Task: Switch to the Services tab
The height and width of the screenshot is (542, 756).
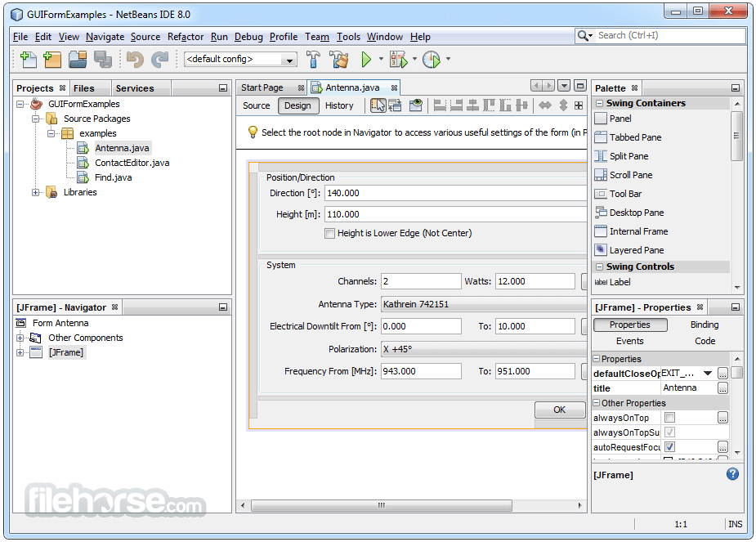Action: coord(135,88)
